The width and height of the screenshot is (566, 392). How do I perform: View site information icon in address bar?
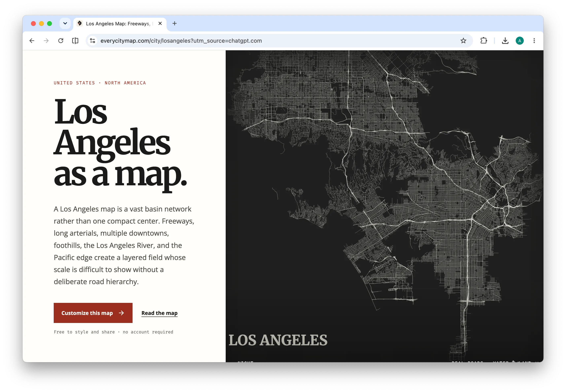(x=93, y=41)
